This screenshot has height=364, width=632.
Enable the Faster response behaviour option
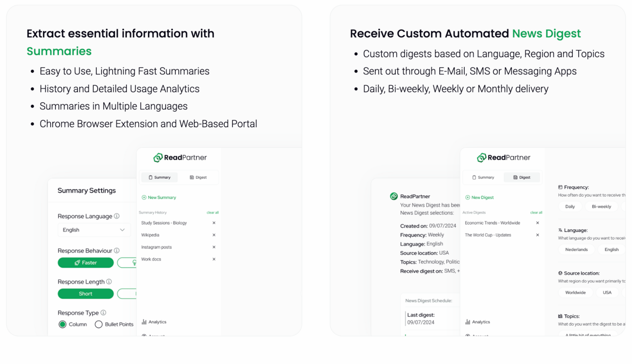(x=86, y=263)
